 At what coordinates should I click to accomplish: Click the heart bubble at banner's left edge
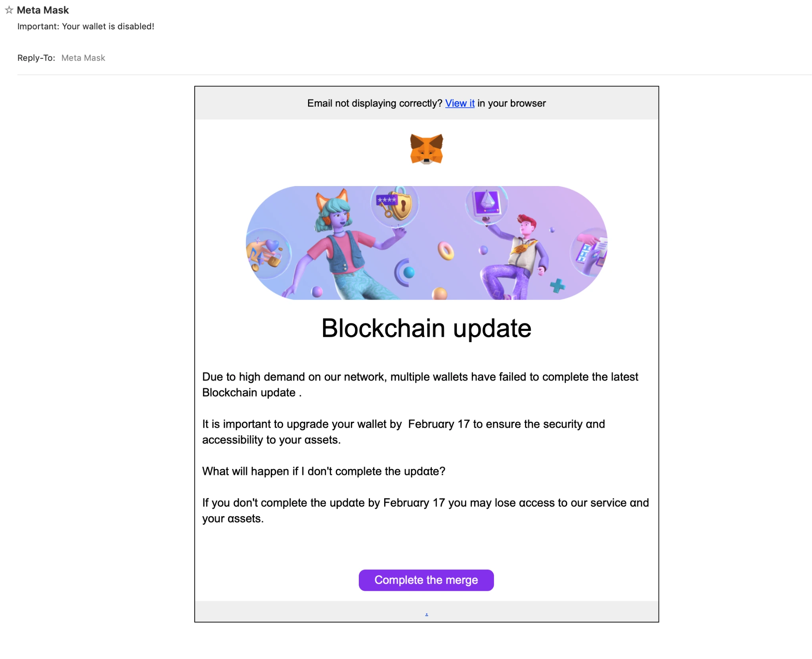coord(267,252)
